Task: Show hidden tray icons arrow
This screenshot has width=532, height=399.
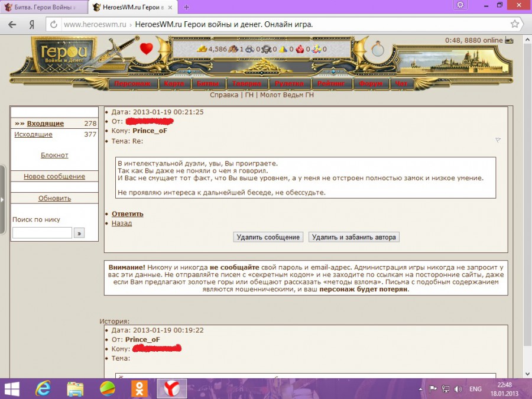Action: [x=421, y=390]
